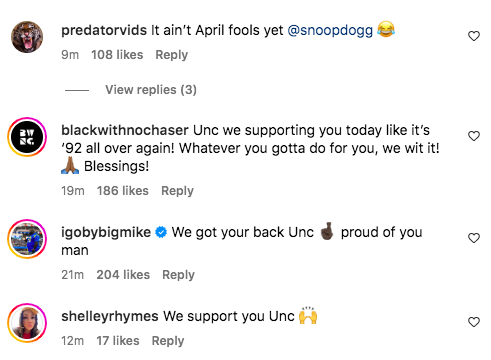The width and height of the screenshot is (491, 360).
Task: Reply to blackwithnochaser's comment
Action: [177, 191]
